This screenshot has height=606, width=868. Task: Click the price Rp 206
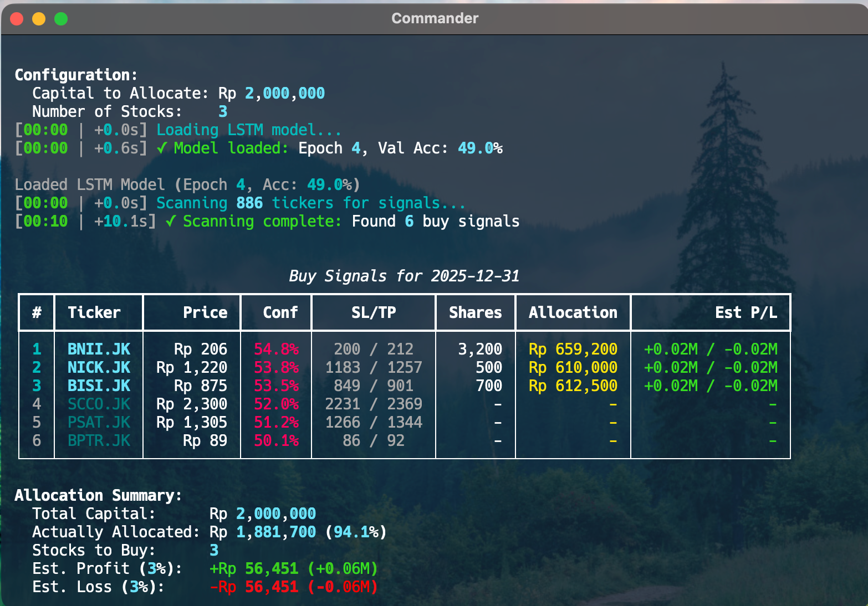(201, 349)
